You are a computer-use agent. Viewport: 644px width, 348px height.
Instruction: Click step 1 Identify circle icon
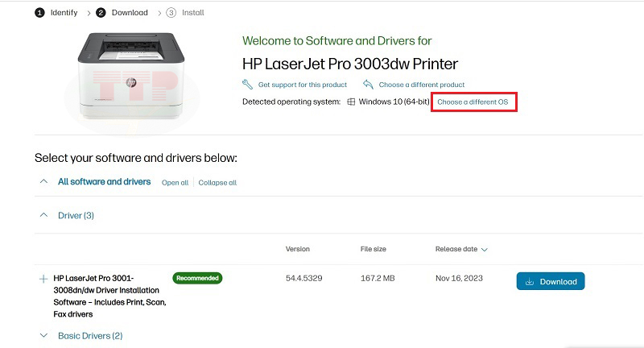[x=39, y=13]
